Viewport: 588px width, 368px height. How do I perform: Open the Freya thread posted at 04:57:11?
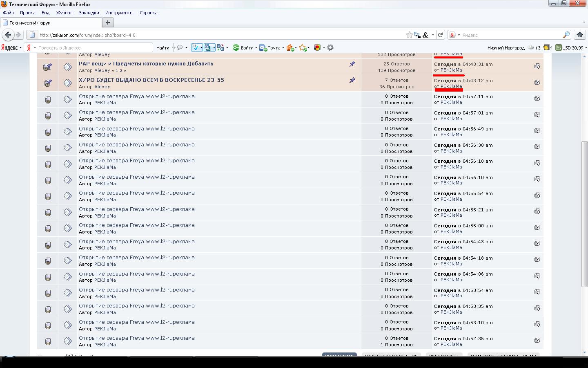coord(137,96)
